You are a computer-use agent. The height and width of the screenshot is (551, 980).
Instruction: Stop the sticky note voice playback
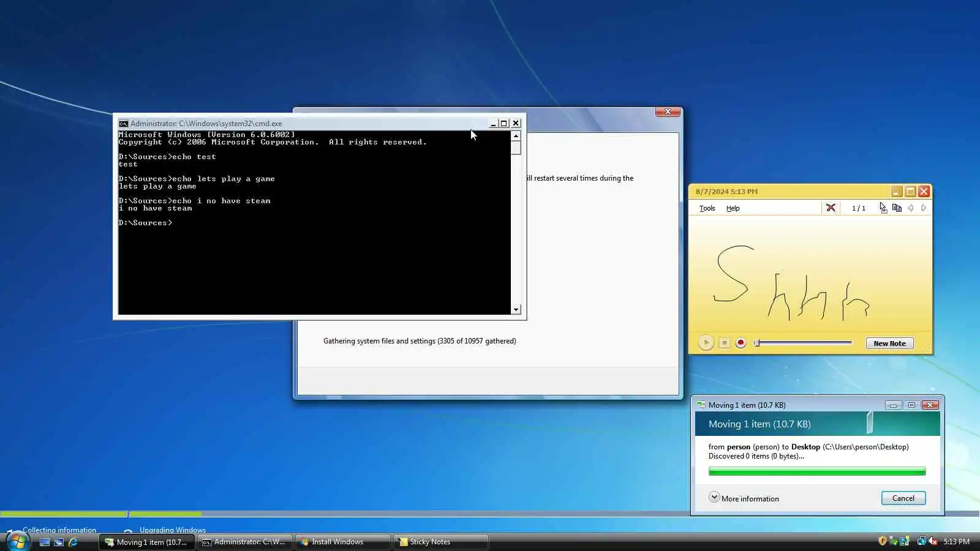(724, 343)
